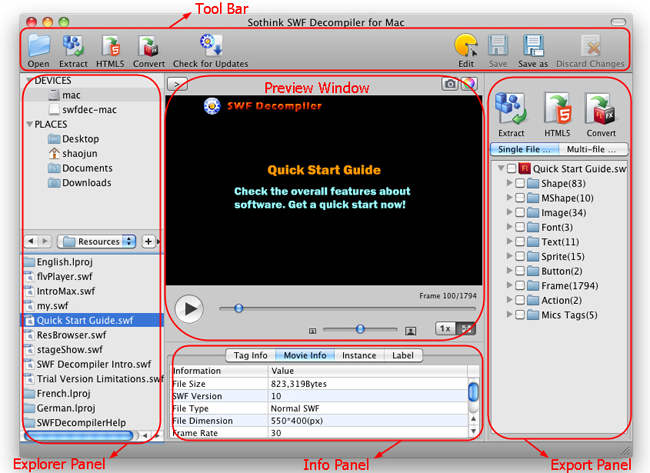Click the HTML5 icon in the toolbar
This screenshot has height=473, width=650.
[x=110, y=46]
